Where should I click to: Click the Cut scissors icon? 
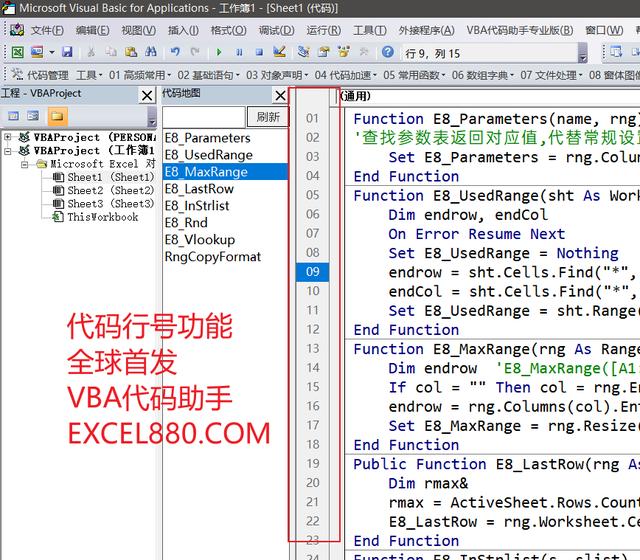point(91,52)
